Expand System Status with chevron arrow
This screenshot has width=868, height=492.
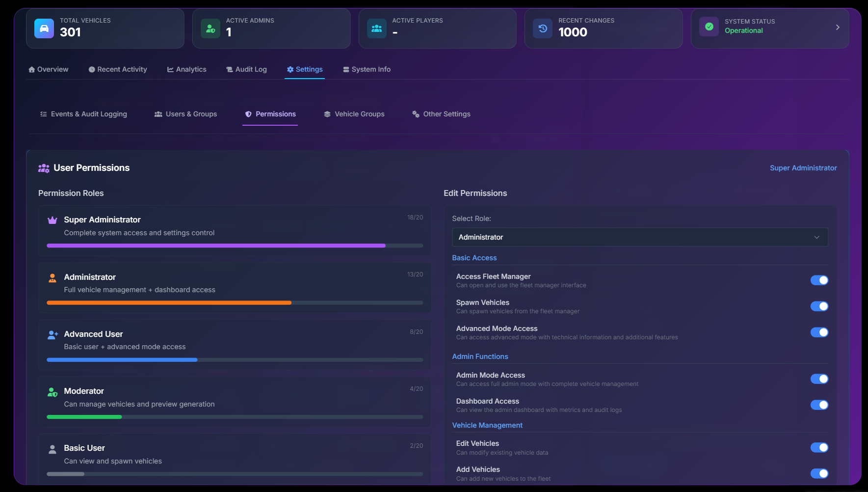[x=837, y=27]
